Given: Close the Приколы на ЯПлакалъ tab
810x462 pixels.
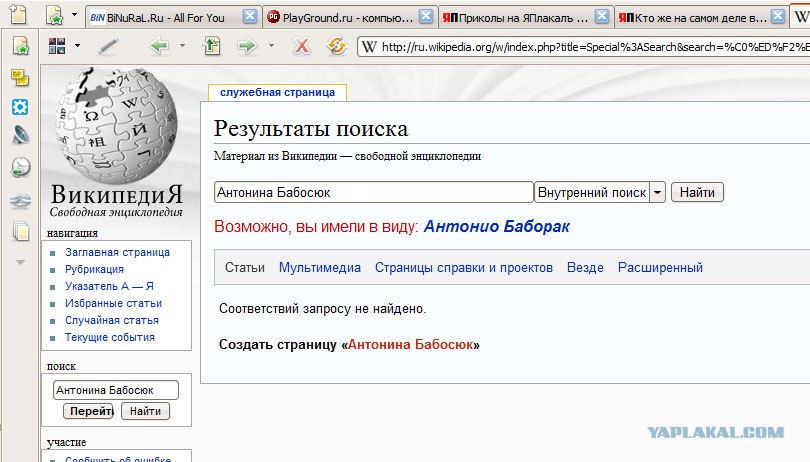Looking at the screenshot, I should coord(602,17).
